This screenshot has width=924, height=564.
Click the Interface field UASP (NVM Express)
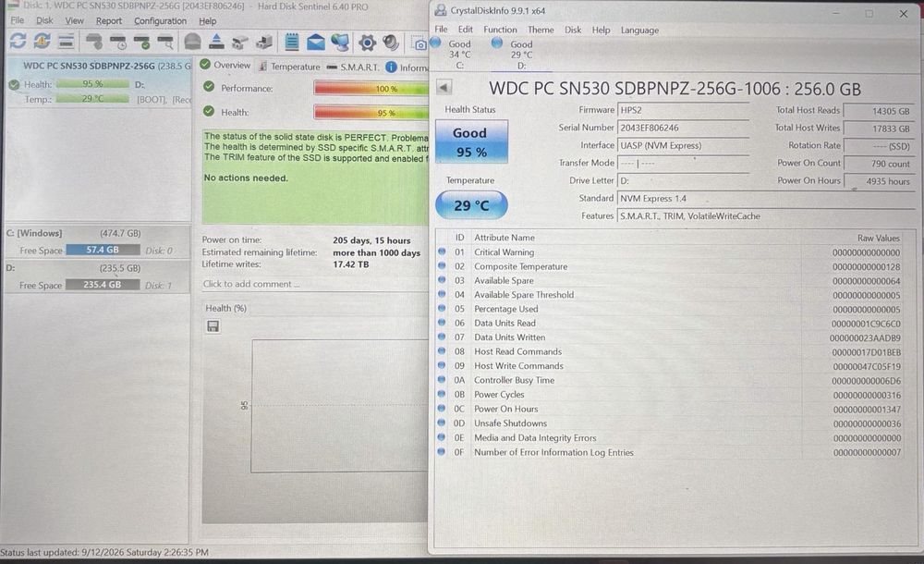(683, 146)
